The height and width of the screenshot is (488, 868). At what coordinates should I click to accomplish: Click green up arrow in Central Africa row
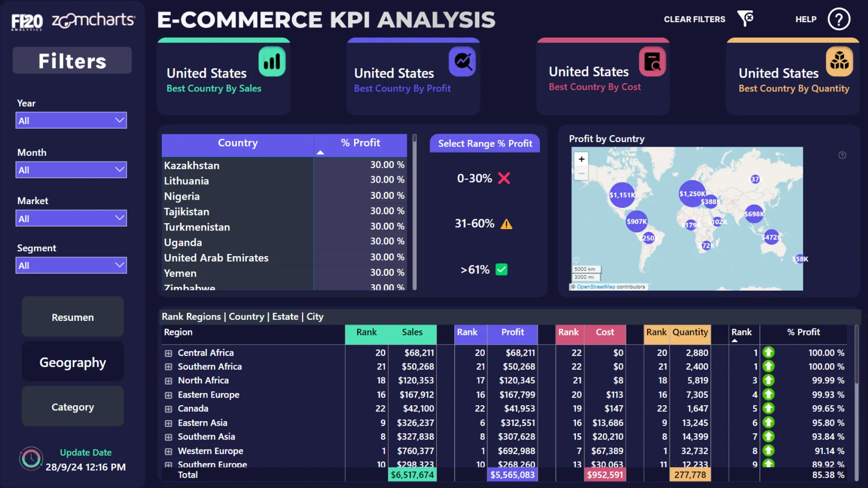[x=769, y=352]
